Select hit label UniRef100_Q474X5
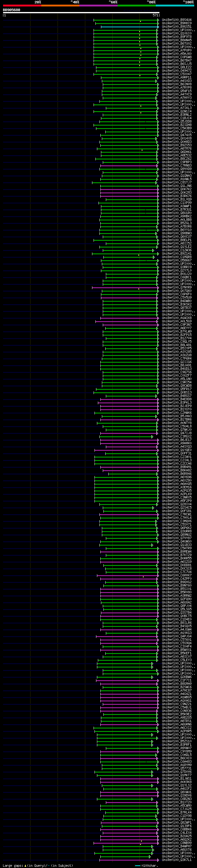 (176, 135)
